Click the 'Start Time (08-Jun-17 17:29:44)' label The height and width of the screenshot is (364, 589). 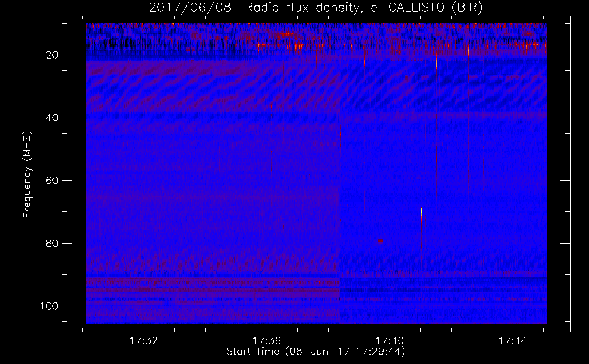click(x=316, y=352)
